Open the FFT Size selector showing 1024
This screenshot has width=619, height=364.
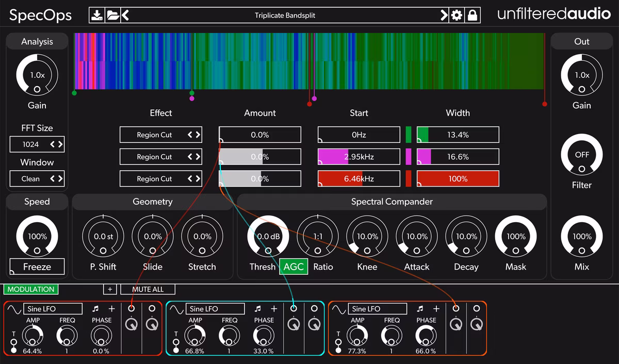tap(37, 144)
